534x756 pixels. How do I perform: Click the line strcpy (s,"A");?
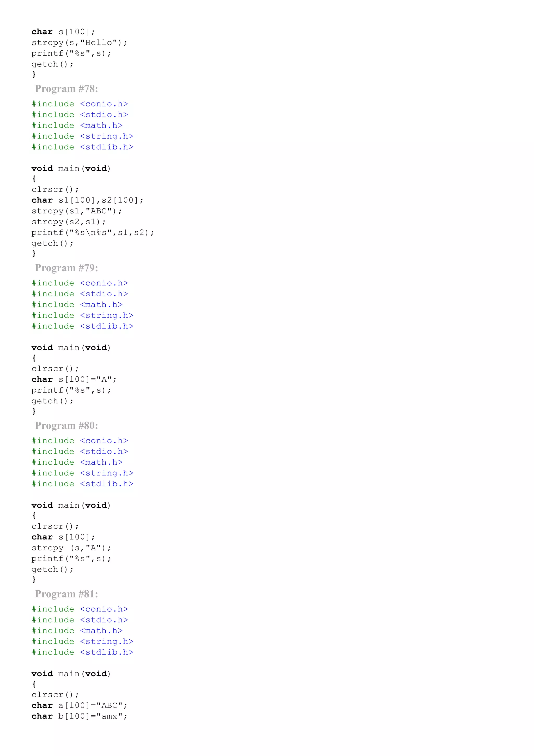(71, 548)
